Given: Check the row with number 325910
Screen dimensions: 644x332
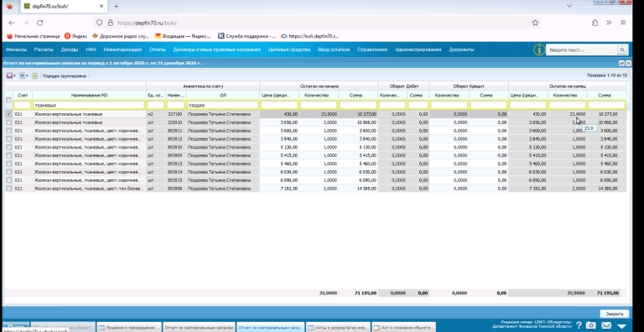Looking at the screenshot, I should pyautogui.click(x=8, y=122).
